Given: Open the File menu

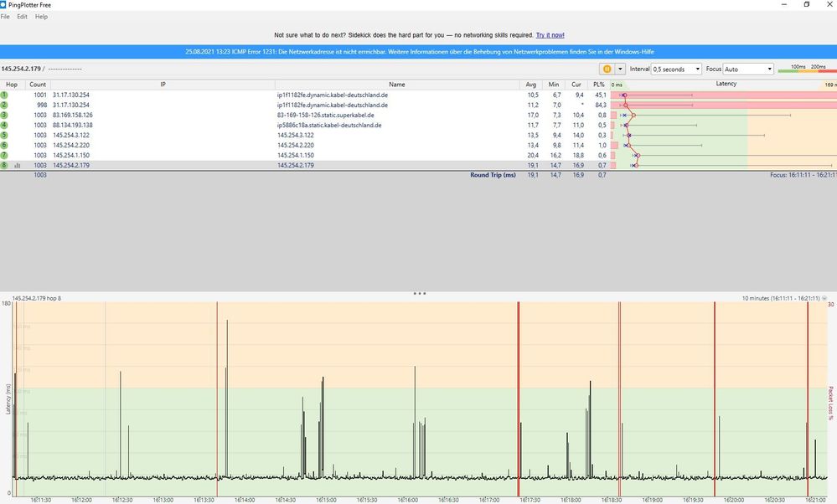Looking at the screenshot, I should [5, 17].
